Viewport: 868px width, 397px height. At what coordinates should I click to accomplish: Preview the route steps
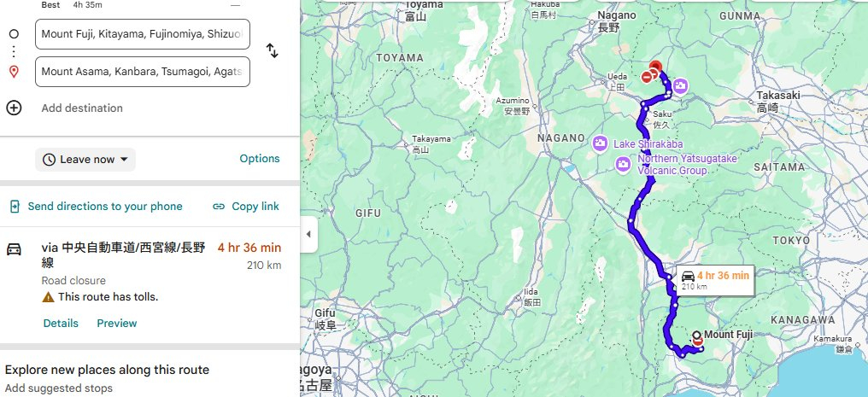pyautogui.click(x=116, y=324)
